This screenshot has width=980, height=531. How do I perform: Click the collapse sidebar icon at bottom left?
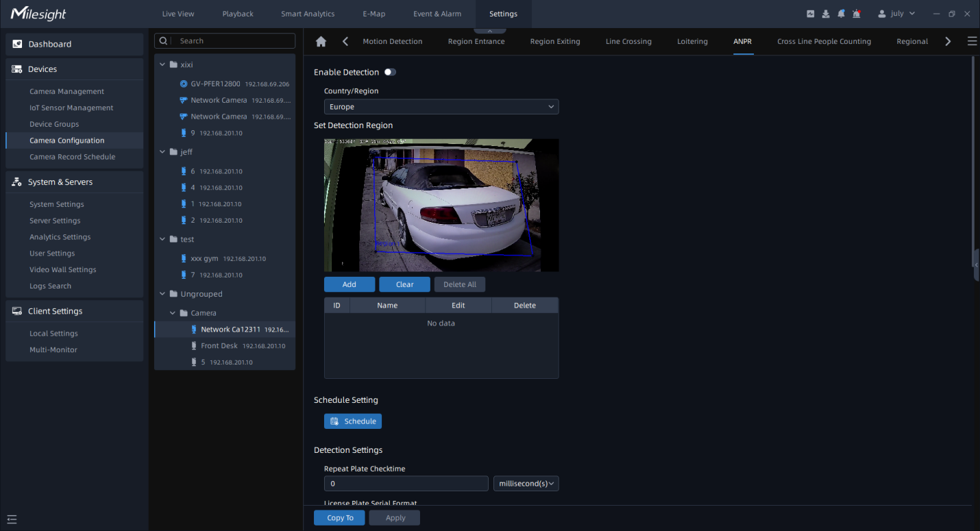pyautogui.click(x=12, y=519)
